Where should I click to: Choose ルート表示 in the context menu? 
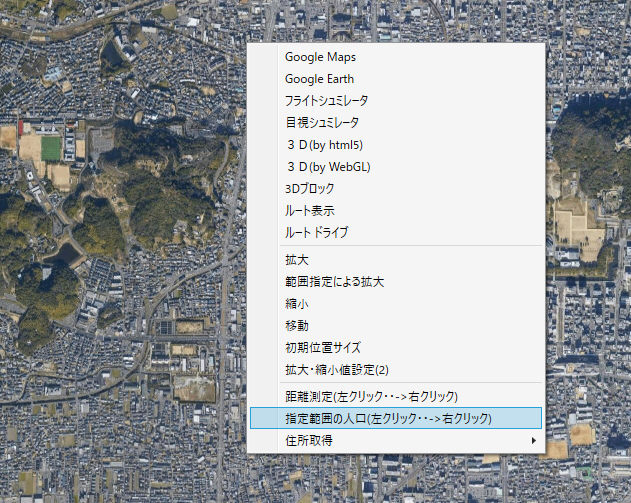309,210
